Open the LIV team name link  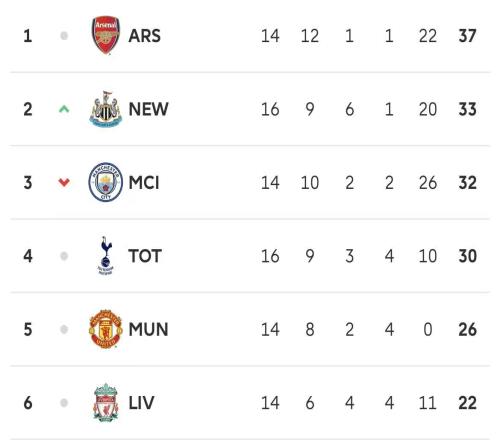coord(141,403)
